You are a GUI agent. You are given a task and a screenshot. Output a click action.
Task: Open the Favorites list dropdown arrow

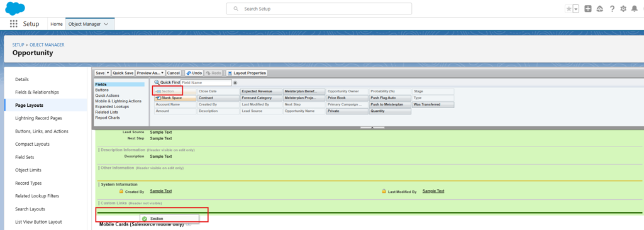(x=576, y=9)
